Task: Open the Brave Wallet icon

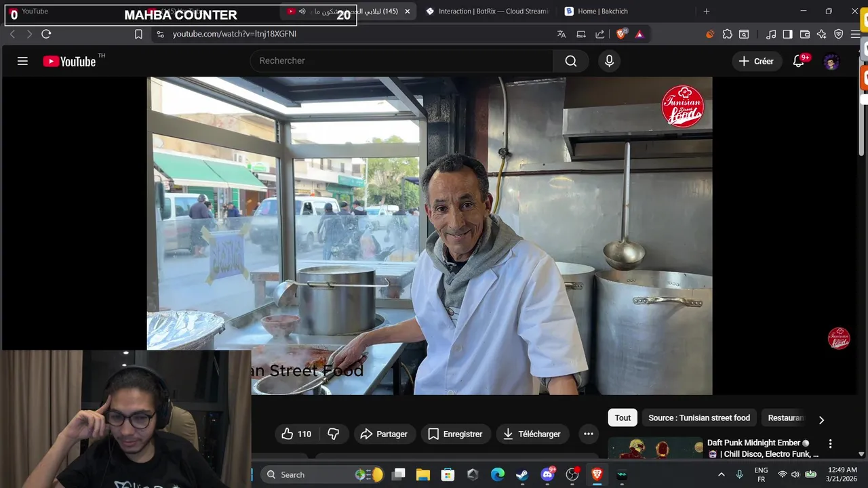Action: 805,34
